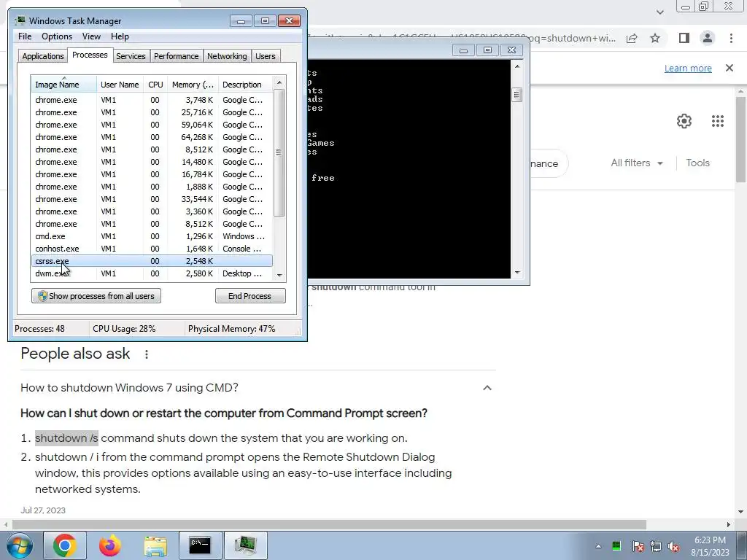Open Chrome three-dot menu
747x560 pixels.
731,38
